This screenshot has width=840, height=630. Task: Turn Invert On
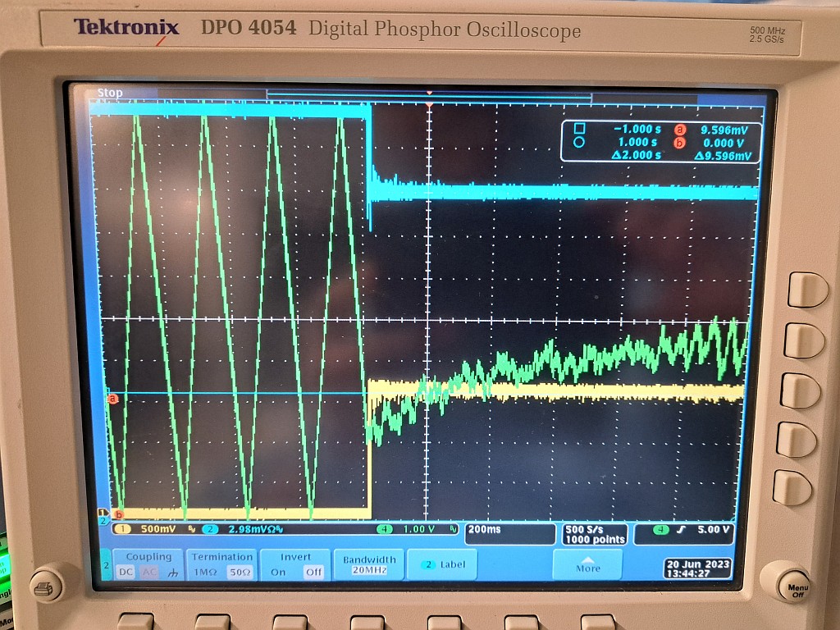click(279, 572)
